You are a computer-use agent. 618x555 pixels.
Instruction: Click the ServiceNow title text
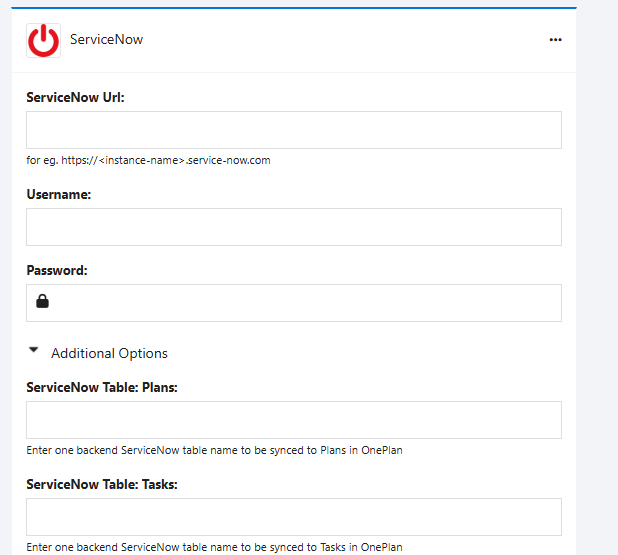point(106,39)
